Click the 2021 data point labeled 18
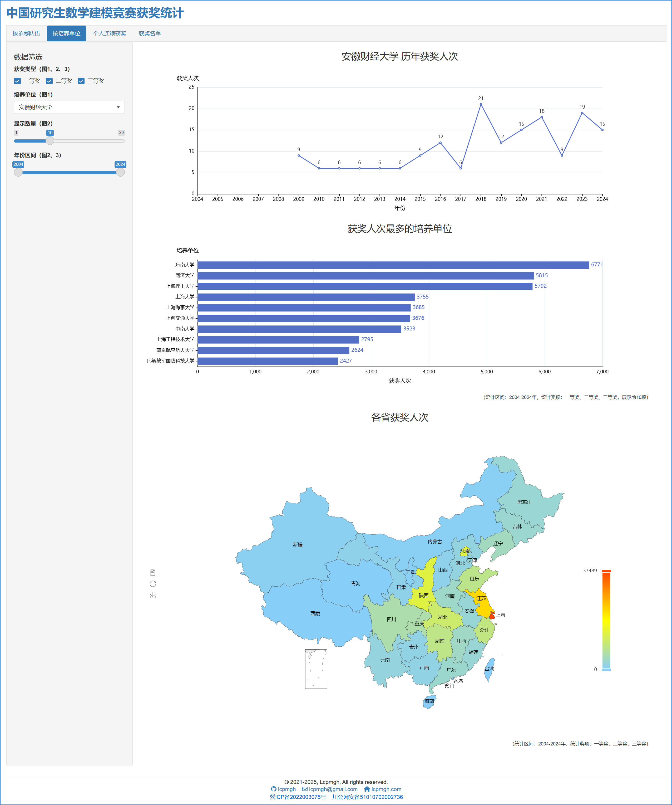Viewport: 672px width, 805px height. 541,117
